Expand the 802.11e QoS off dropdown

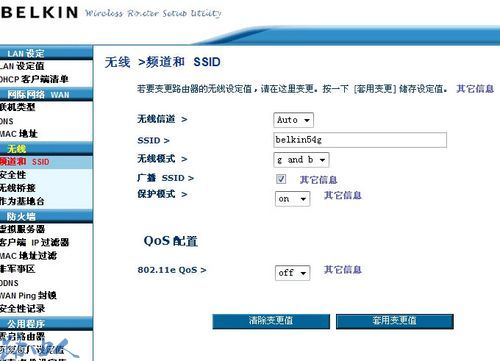[x=292, y=273]
